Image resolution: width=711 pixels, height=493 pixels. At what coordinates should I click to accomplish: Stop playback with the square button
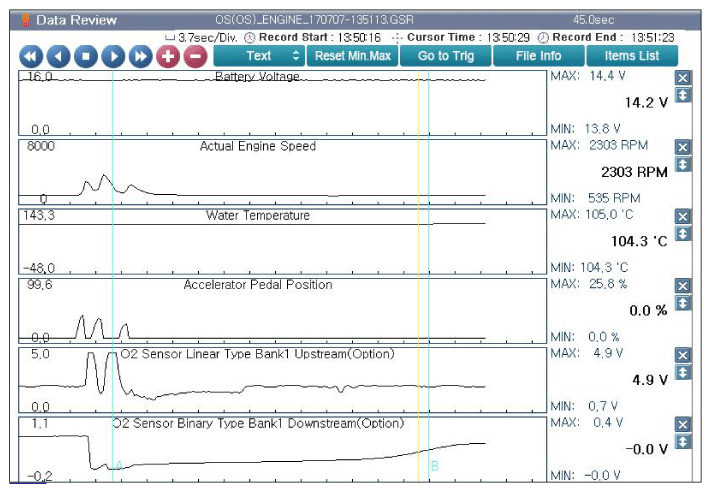point(86,56)
